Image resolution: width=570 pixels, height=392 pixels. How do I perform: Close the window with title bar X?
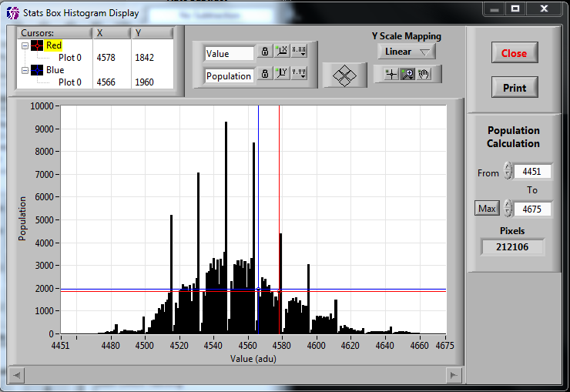coord(544,8)
